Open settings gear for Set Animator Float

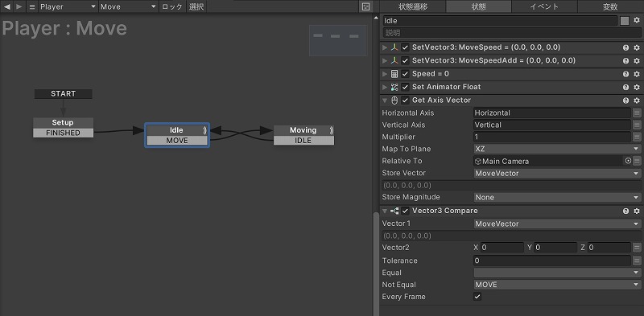point(637,87)
